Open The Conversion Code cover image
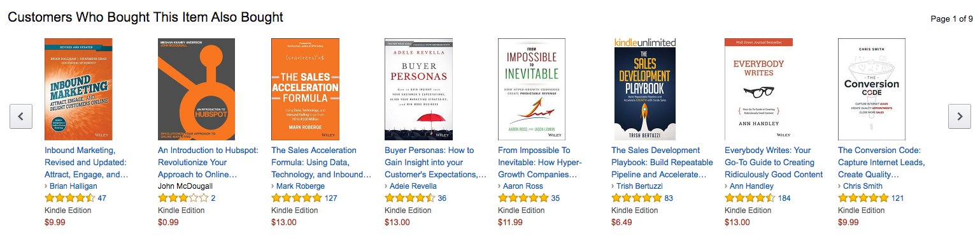The height and width of the screenshot is (243, 980). tap(872, 89)
